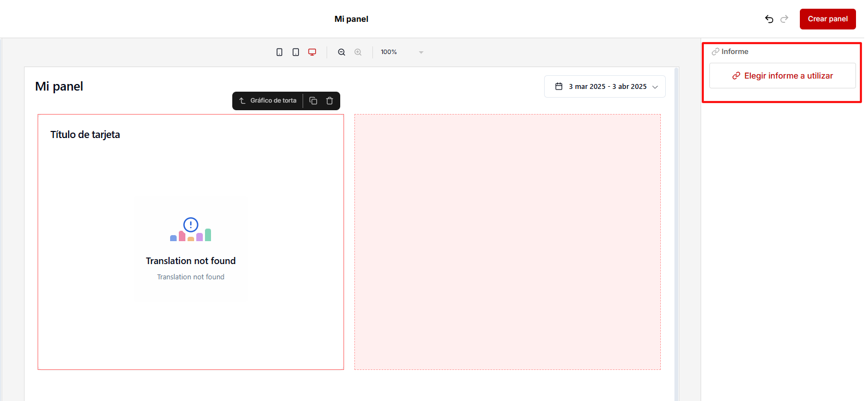
Task: Select parent via the up arrow icon
Action: tap(242, 101)
